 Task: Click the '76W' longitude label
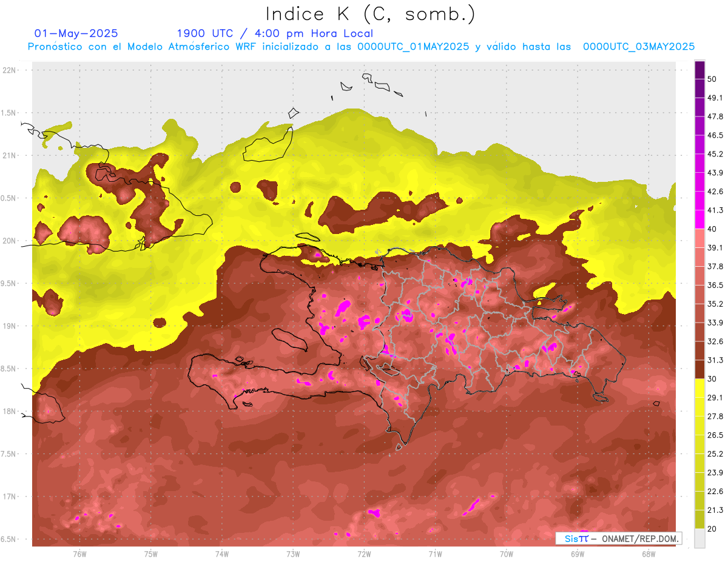tap(79, 554)
